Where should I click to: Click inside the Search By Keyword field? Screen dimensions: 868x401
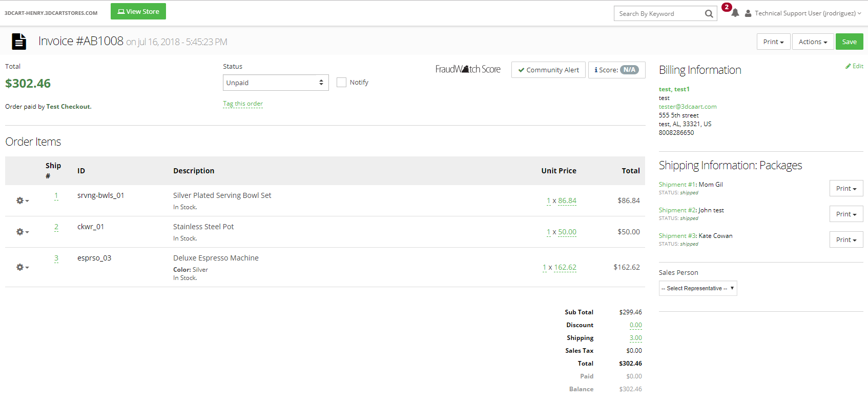pos(658,14)
